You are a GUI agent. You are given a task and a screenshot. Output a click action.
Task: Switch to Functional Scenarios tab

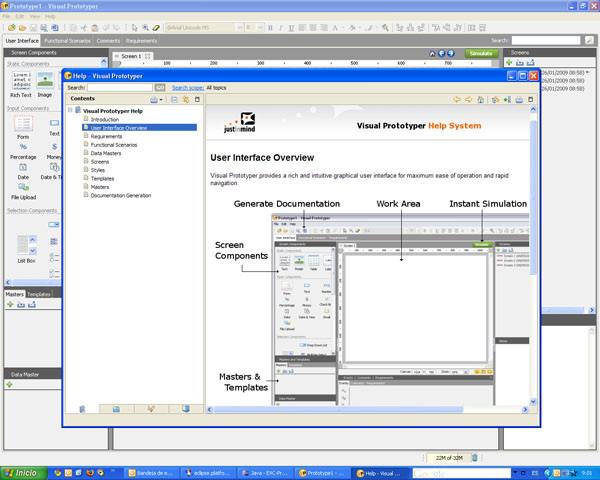[x=67, y=41]
